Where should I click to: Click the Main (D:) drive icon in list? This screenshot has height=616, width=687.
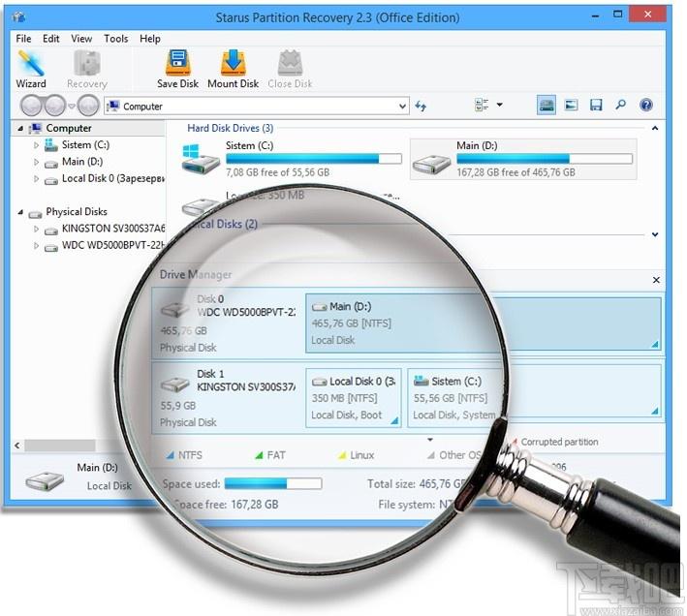pos(431,165)
